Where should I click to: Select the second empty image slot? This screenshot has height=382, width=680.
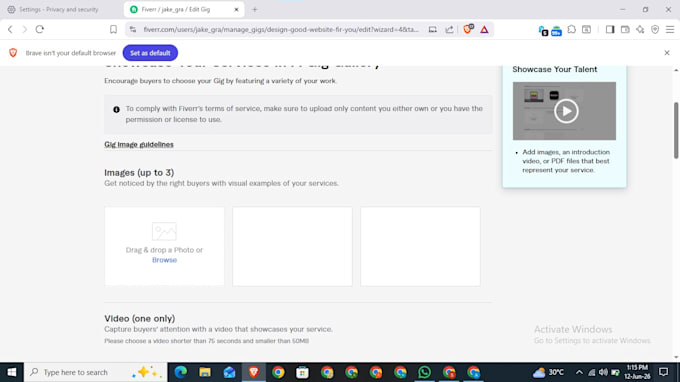[x=292, y=246]
